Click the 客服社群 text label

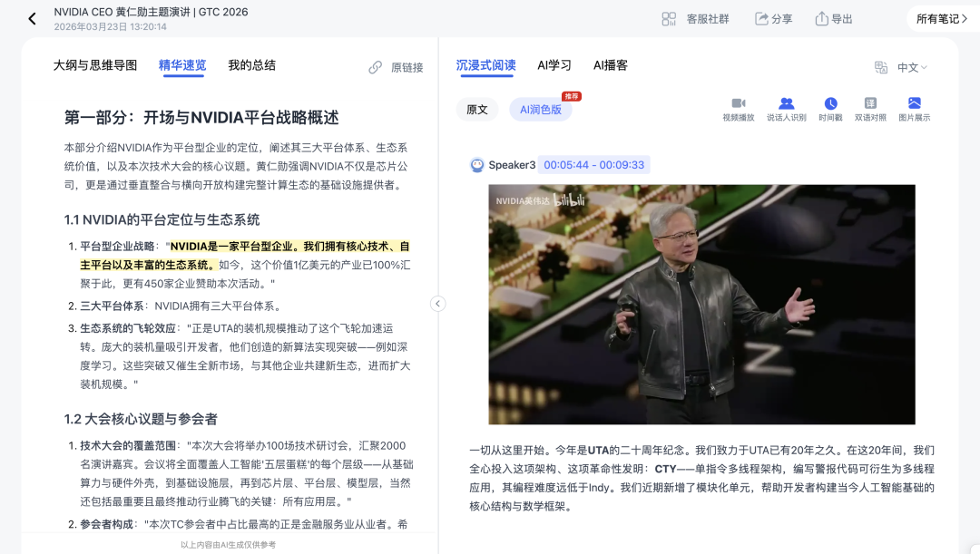[708, 19]
